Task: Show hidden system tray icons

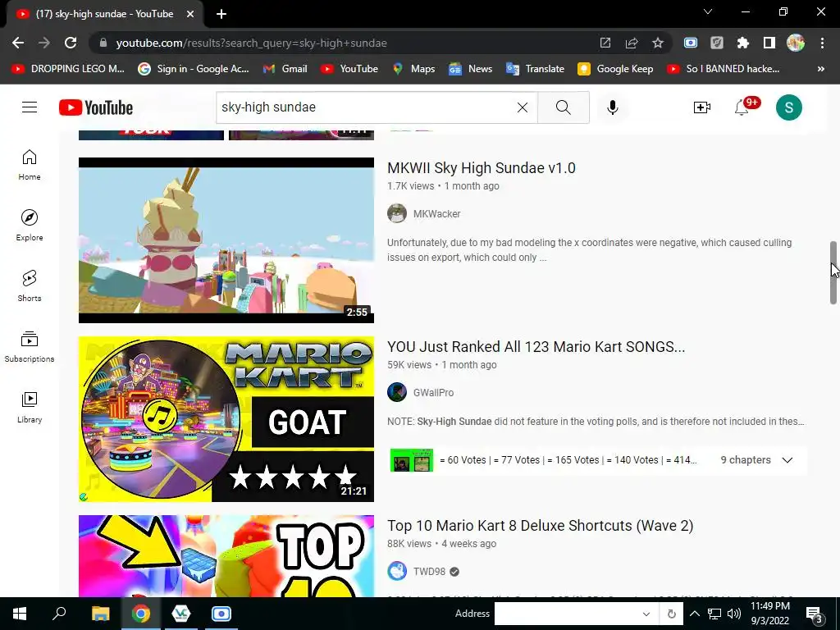Action: pos(694,614)
